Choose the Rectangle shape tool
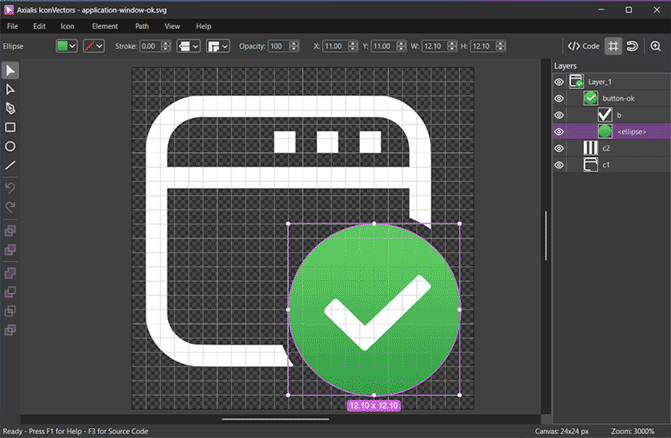This screenshot has width=671, height=438. pos(10,127)
